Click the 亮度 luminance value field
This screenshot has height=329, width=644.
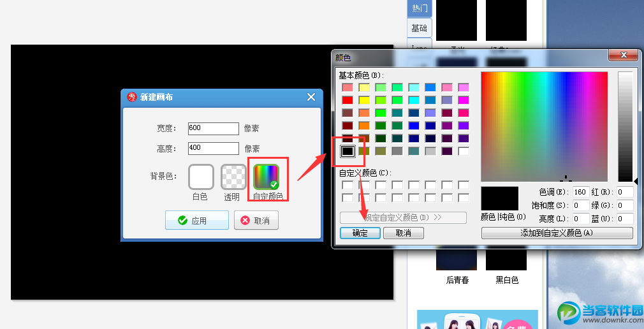tap(581, 219)
